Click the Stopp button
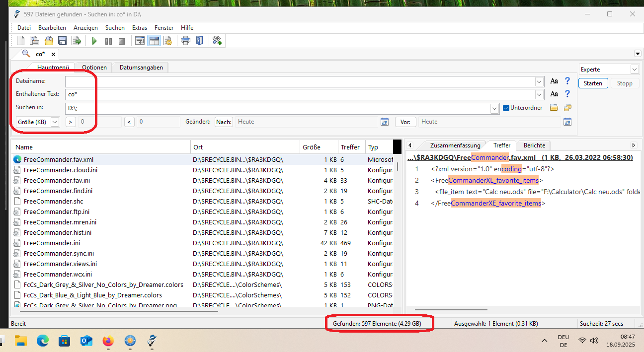 pos(625,83)
